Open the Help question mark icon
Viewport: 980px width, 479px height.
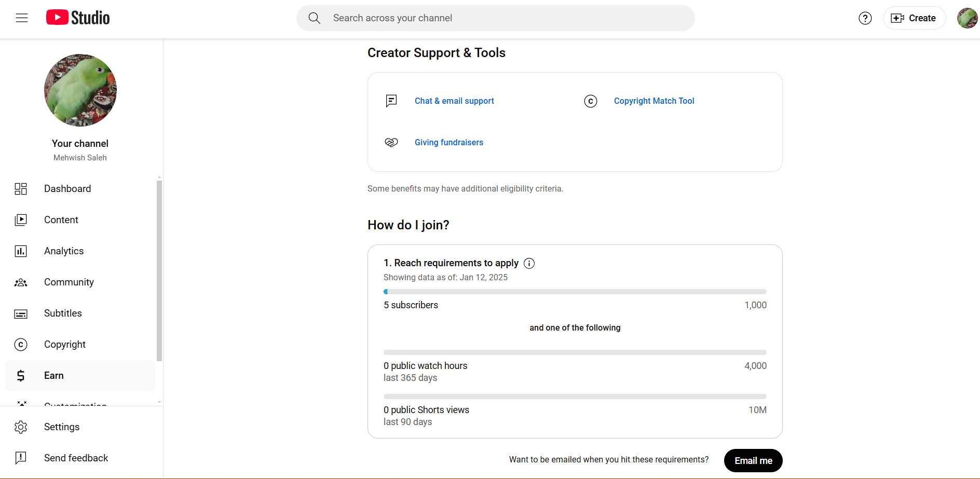tap(865, 18)
